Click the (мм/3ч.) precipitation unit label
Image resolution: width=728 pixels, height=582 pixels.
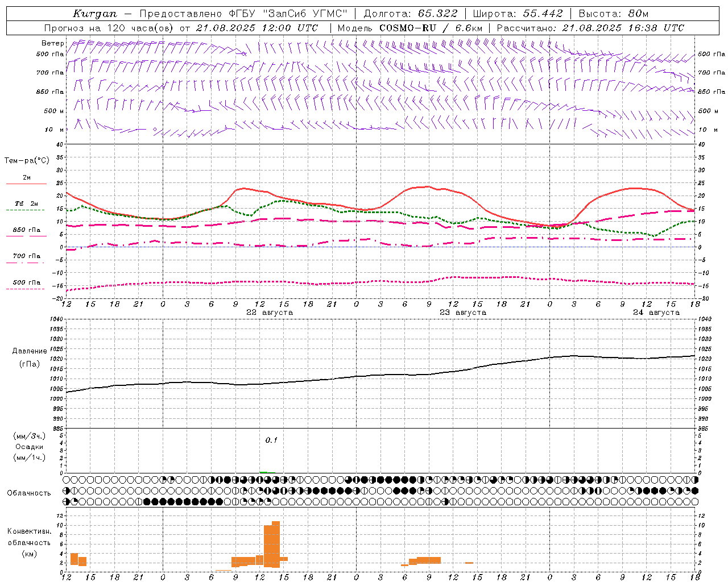pyautogui.click(x=30, y=436)
